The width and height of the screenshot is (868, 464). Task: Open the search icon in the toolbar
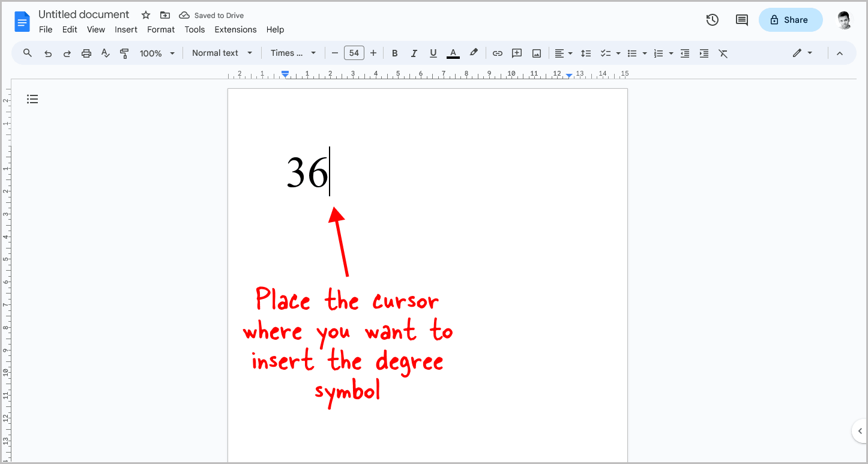[27, 53]
